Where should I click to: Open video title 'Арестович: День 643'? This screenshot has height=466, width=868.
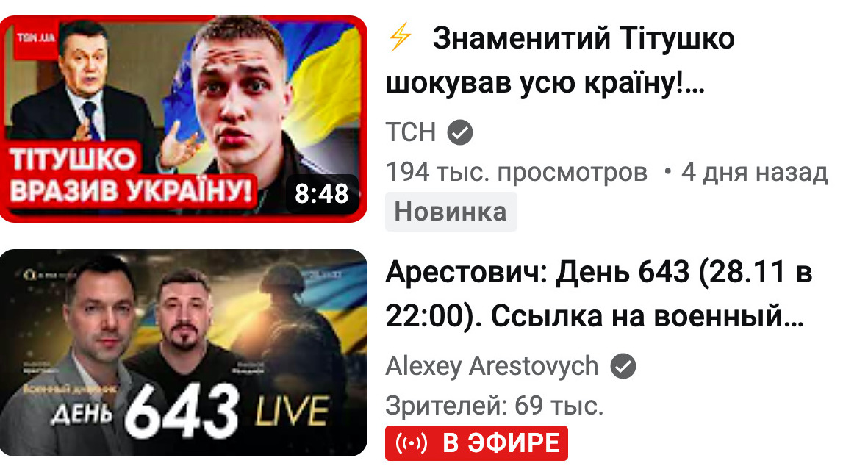(x=598, y=294)
